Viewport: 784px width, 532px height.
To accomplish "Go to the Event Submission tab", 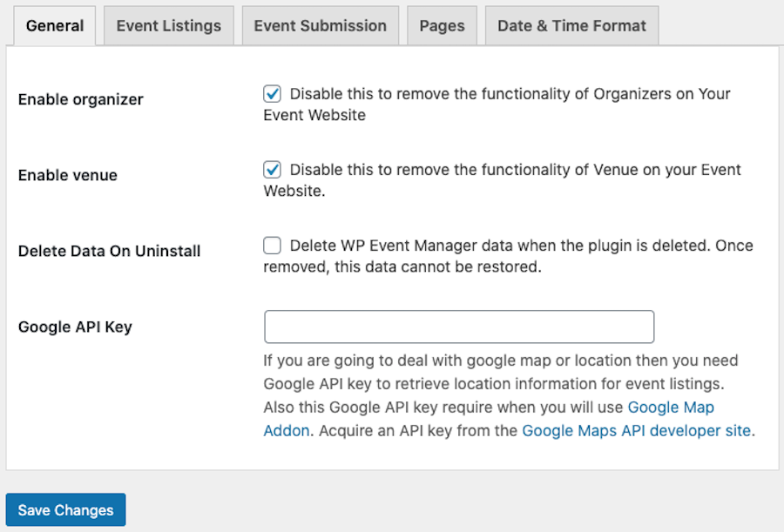I will pyautogui.click(x=320, y=25).
